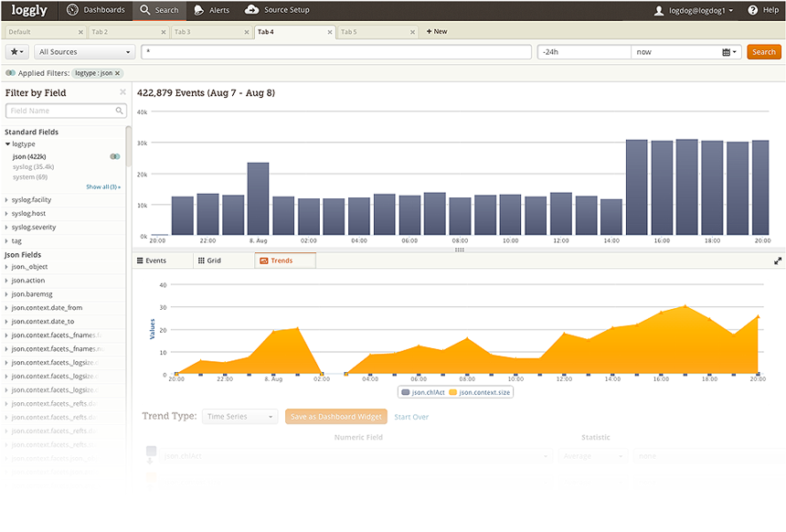The width and height of the screenshot is (786, 532).
Task: Expand the syslog.facility field
Action: pyautogui.click(x=31, y=199)
